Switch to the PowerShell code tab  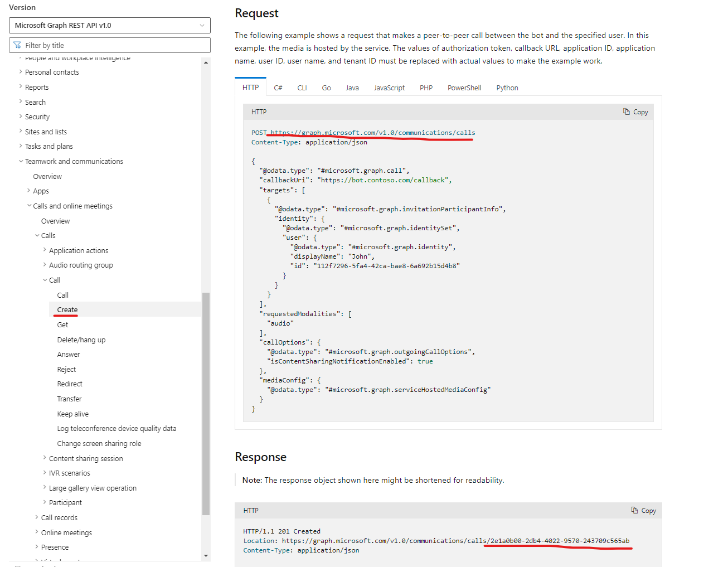pyautogui.click(x=464, y=88)
